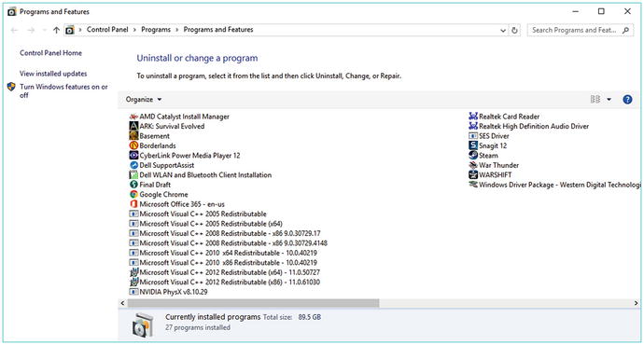Click the scrollbar right arrow

point(636,303)
